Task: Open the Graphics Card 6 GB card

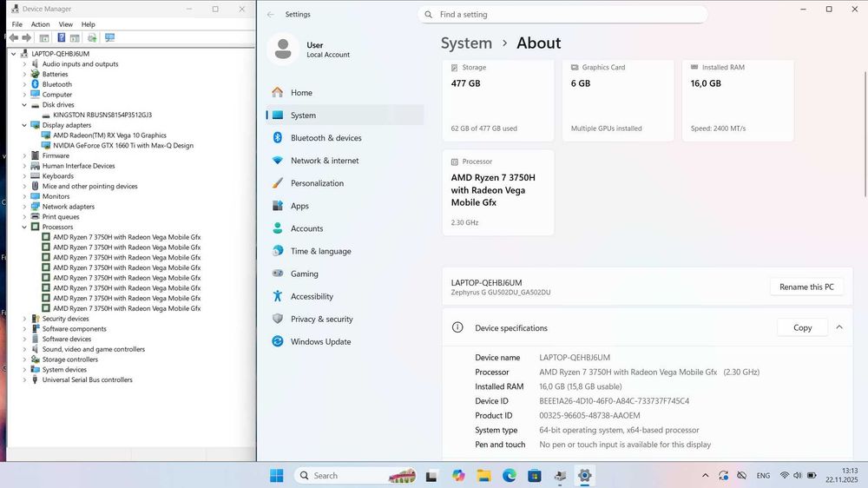Action: coord(618,100)
